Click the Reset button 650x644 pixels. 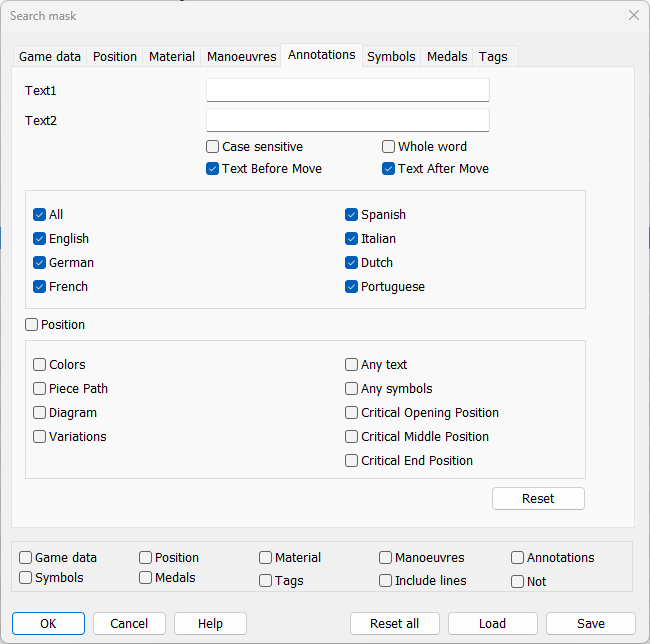pyautogui.click(x=538, y=499)
